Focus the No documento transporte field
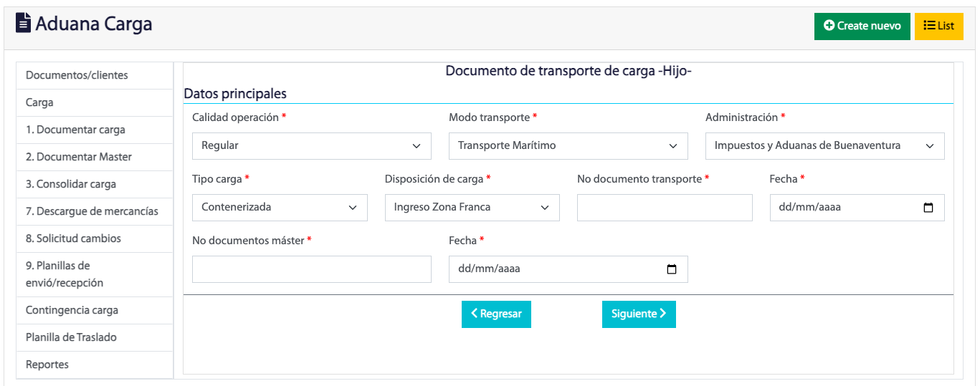The height and width of the screenshot is (386, 980). (665, 208)
